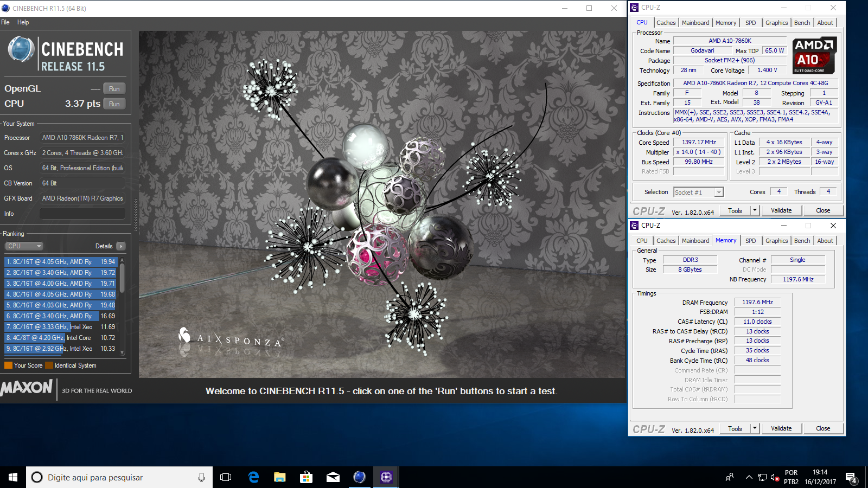Image resolution: width=868 pixels, height=488 pixels.
Task: Switch to CPU-Z via taskbar icon
Action: 386,477
